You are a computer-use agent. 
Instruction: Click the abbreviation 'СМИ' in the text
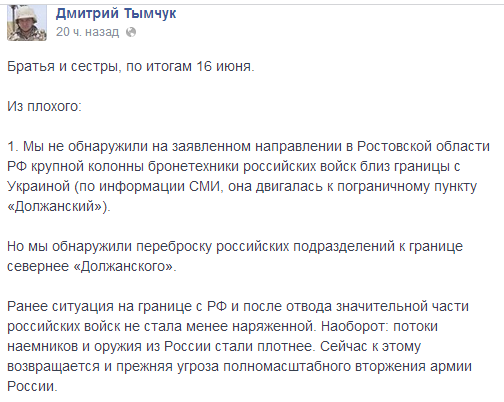click(205, 186)
